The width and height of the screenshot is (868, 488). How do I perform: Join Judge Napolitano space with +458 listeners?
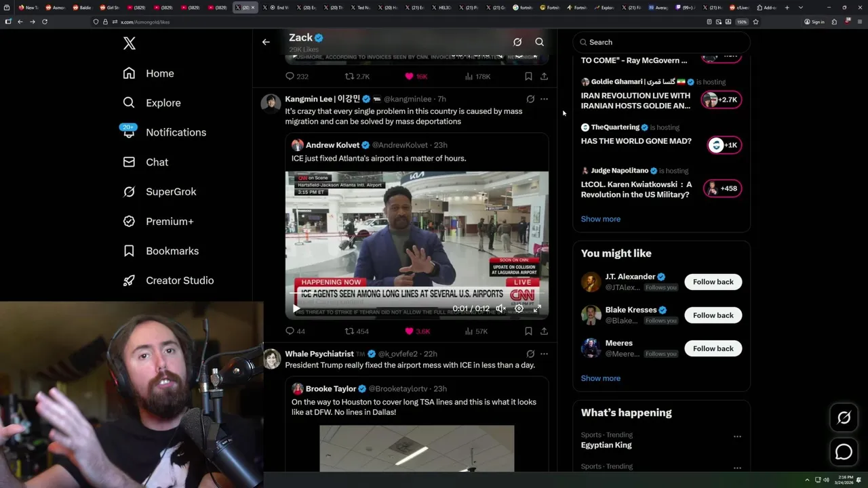click(x=722, y=188)
